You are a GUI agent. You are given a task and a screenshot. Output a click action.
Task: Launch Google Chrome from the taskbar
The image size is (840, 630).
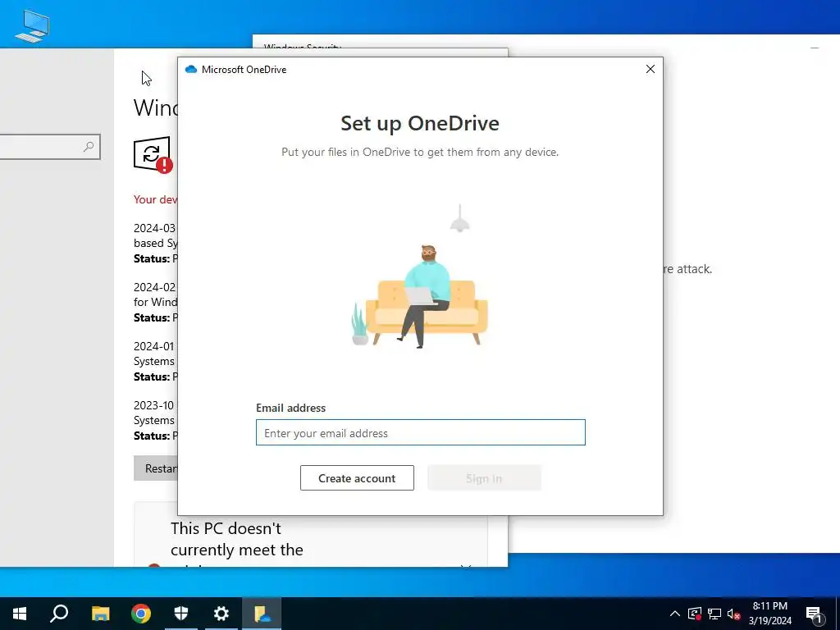[x=141, y=614]
